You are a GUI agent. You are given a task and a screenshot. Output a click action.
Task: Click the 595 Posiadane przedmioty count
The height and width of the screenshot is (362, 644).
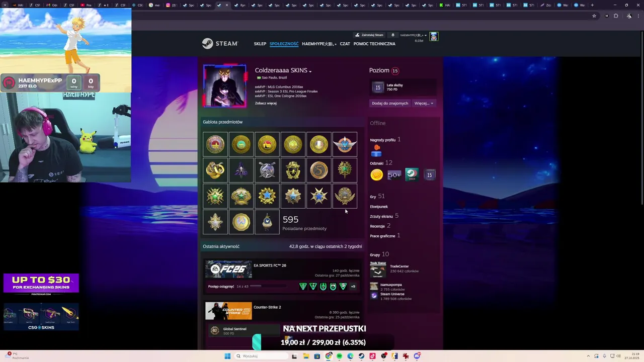click(x=304, y=223)
